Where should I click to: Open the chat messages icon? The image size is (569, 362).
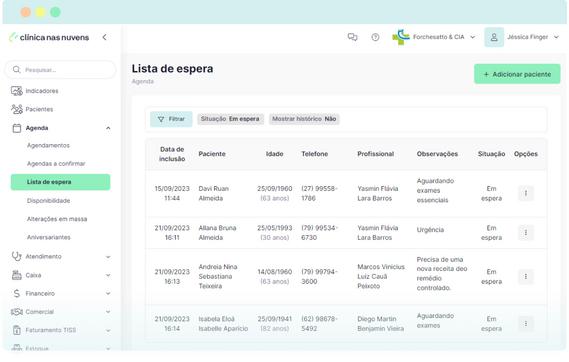pyautogui.click(x=352, y=37)
